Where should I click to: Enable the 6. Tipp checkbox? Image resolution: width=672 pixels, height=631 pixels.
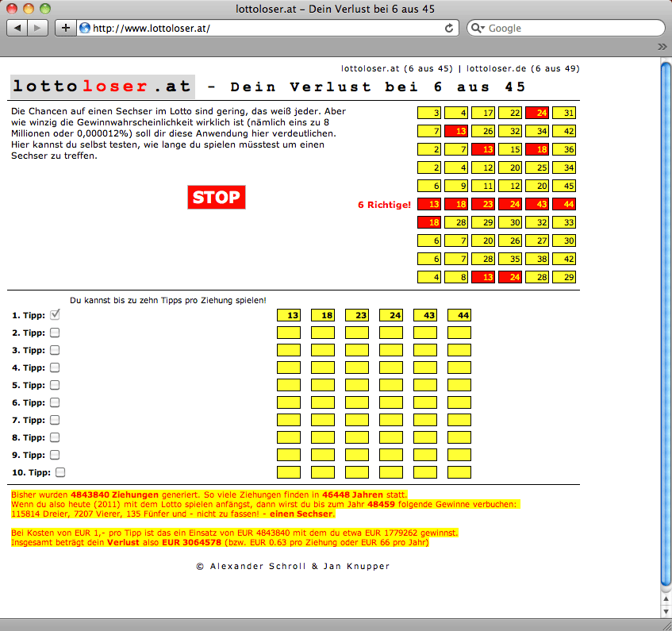[x=55, y=402]
